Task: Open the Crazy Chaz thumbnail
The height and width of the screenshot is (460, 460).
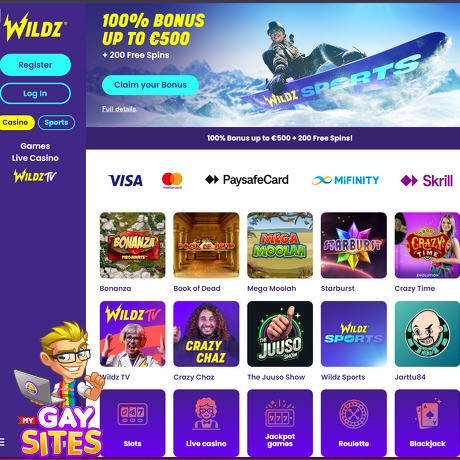Action: (206, 334)
